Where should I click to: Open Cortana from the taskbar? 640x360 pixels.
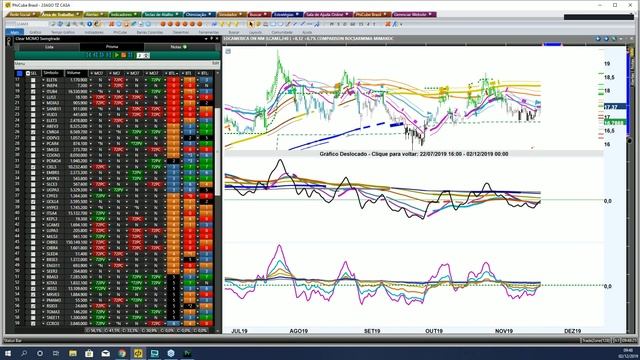coord(40,353)
